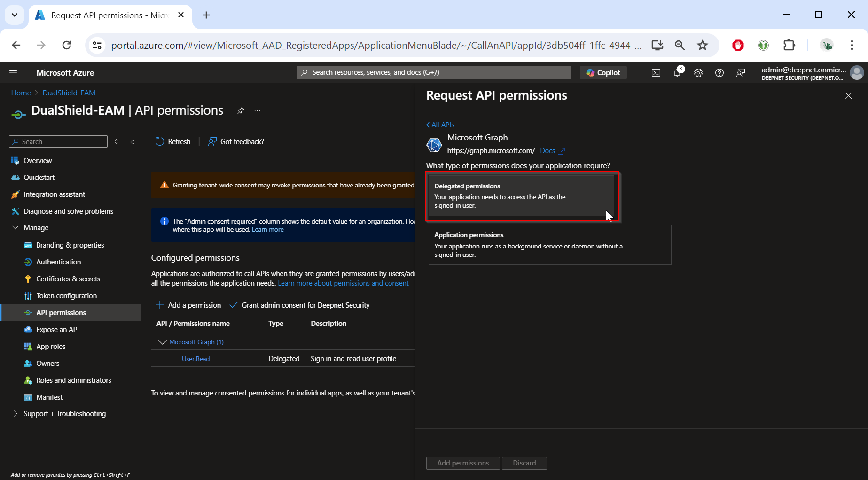868x480 pixels.
Task: Choose Application permissions option
Action: click(x=549, y=245)
